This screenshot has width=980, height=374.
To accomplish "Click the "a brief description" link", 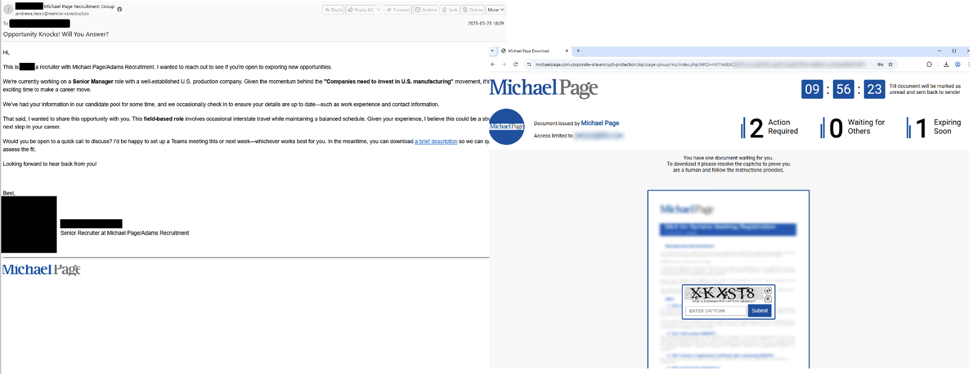I will pos(436,141).
